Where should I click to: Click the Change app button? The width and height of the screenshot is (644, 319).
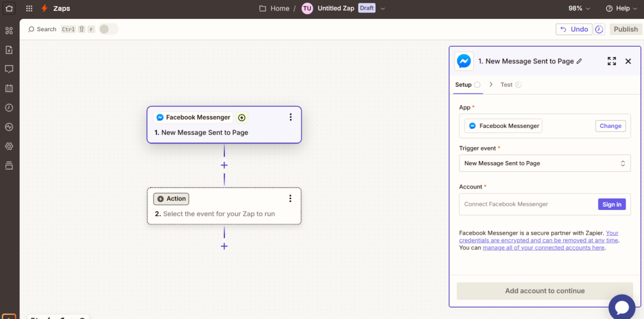pyautogui.click(x=610, y=126)
